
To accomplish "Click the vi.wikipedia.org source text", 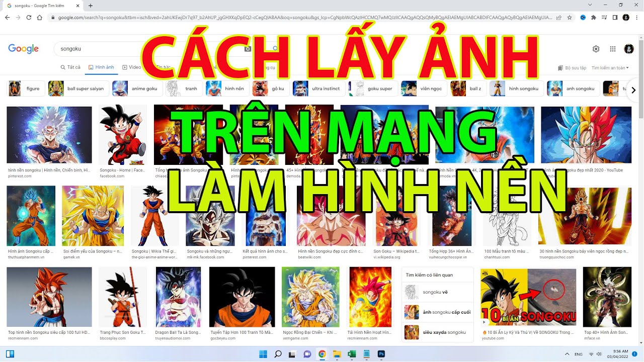I will [387, 257].
